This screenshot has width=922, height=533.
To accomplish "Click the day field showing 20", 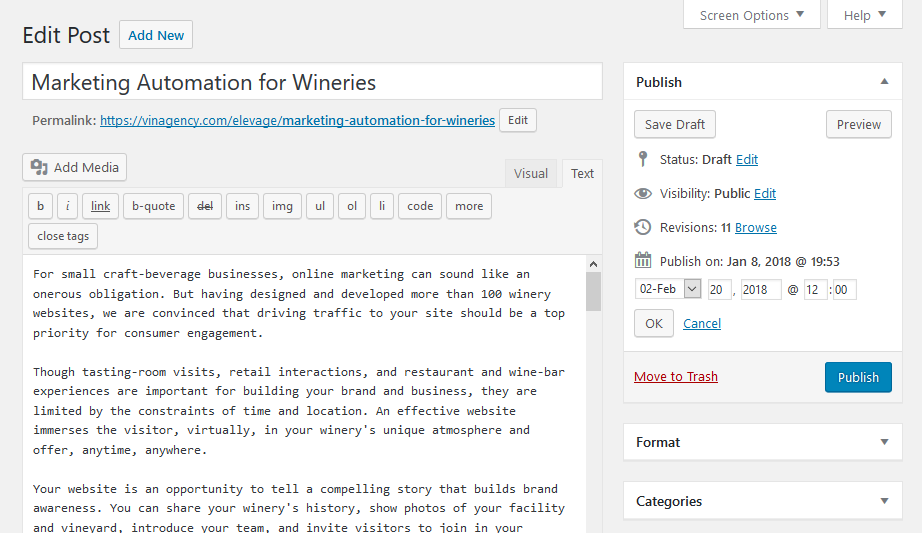I will (x=719, y=289).
